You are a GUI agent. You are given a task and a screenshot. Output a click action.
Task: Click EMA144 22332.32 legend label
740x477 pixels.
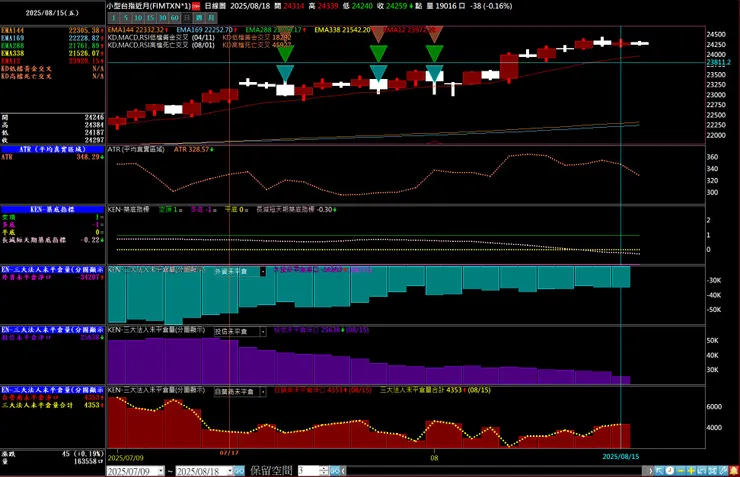(x=136, y=30)
